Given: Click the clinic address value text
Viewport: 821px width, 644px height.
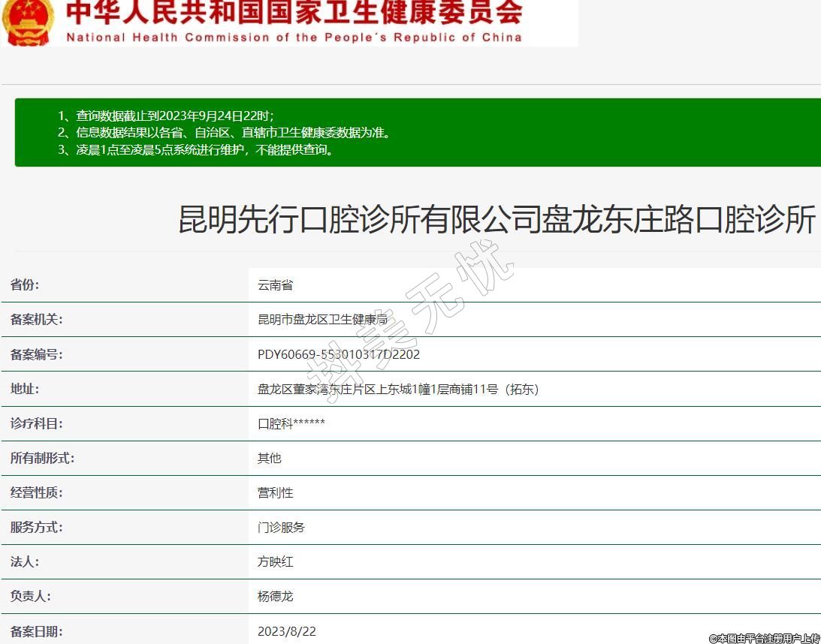Looking at the screenshot, I should [x=398, y=389].
